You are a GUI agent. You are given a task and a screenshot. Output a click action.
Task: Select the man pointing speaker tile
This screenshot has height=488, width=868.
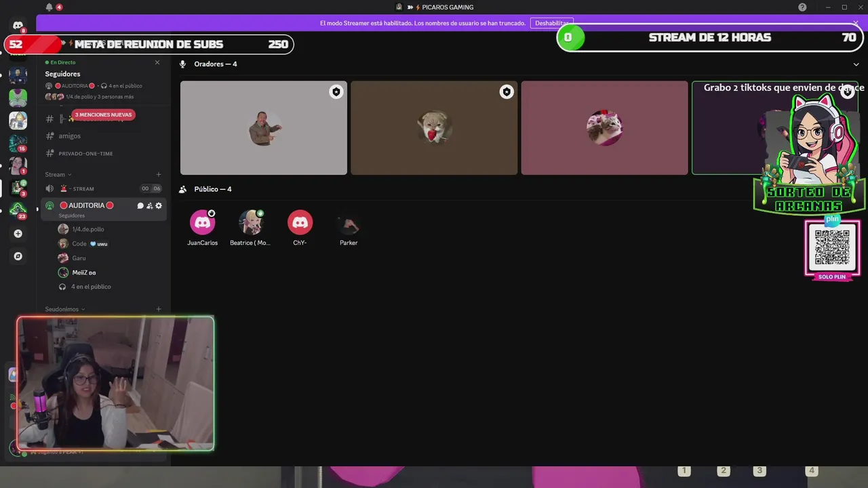(x=264, y=127)
